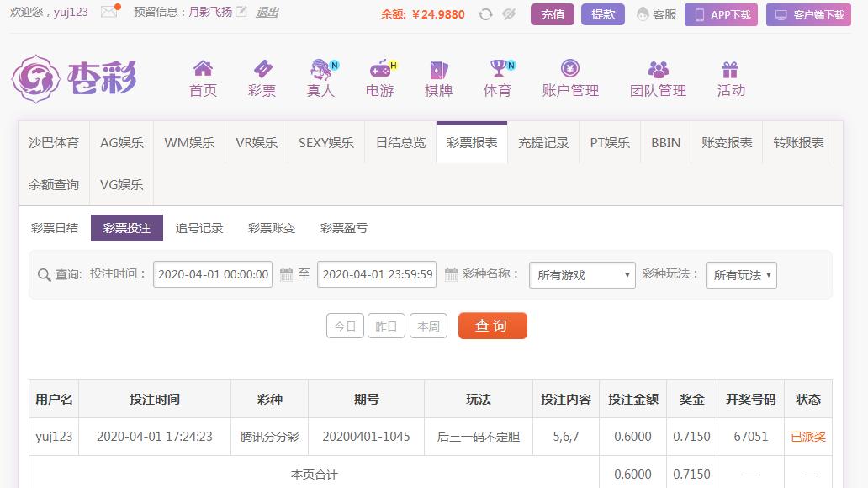This screenshot has height=488, width=868.
Task: Click the search magnifier icon
Action: pos(45,275)
